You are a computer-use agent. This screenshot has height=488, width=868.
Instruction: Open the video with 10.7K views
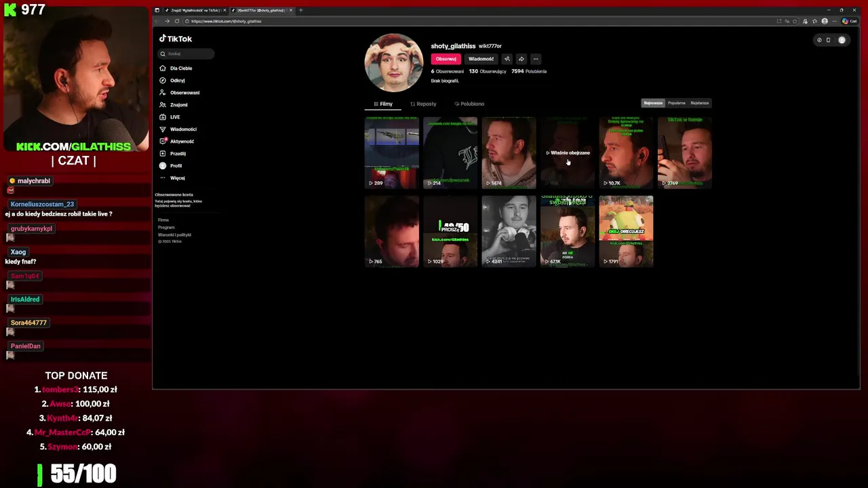(626, 152)
